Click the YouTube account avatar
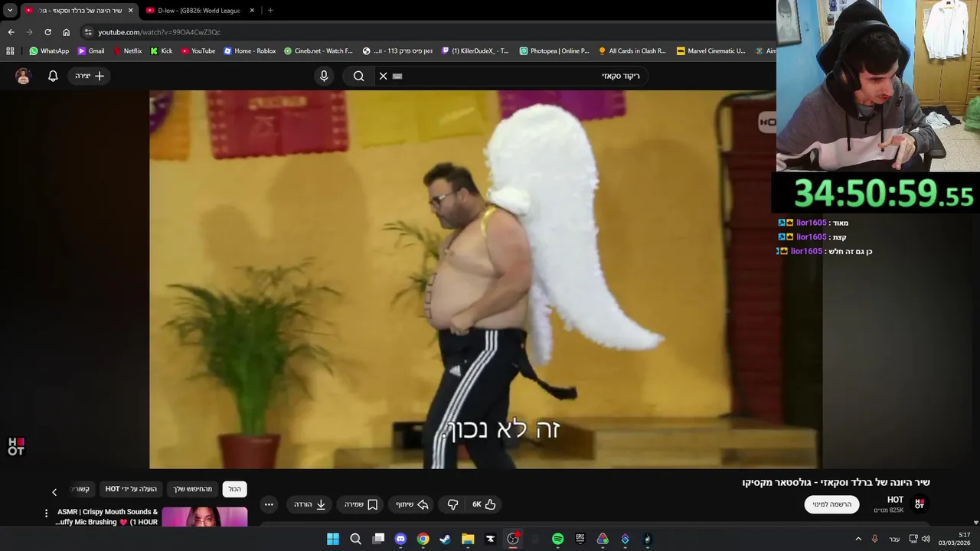 [x=23, y=76]
